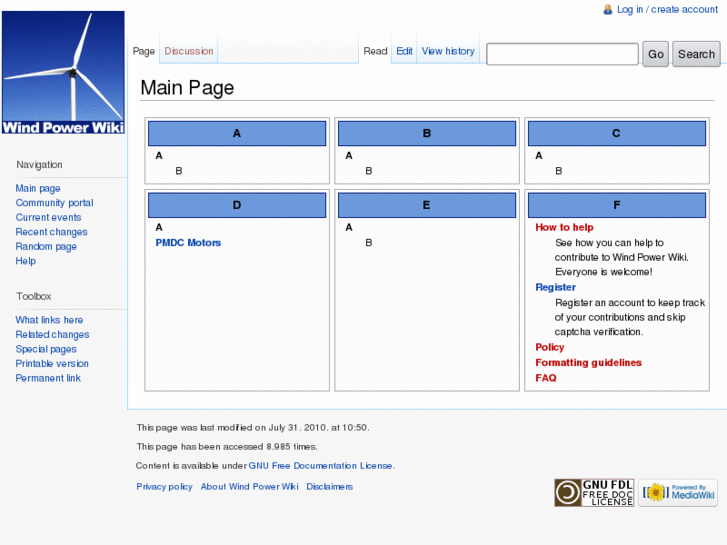Open the Log in / create account link
This screenshot has height=545, width=727.
(667, 9)
